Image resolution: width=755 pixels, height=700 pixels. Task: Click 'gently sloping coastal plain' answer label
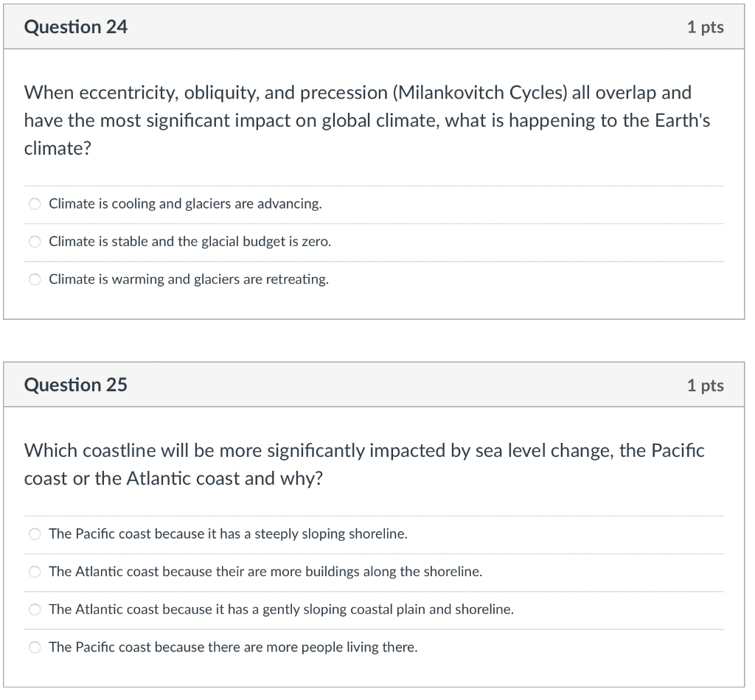coord(281,609)
